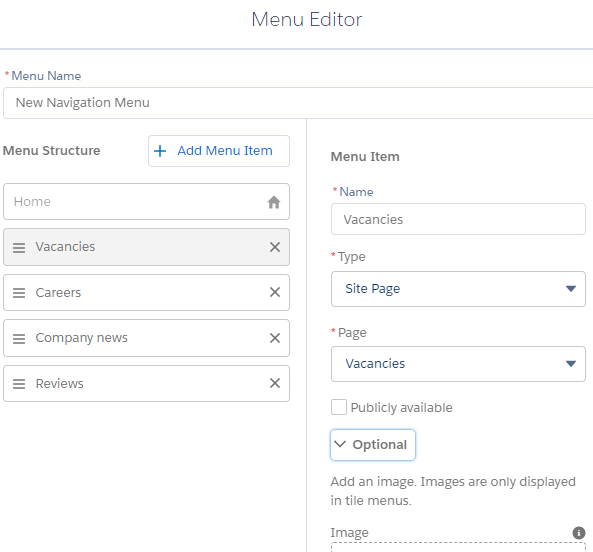This screenshot has height=552, width=593.
Task: Click the Company news drag handle icon
Action: [19, 338]
